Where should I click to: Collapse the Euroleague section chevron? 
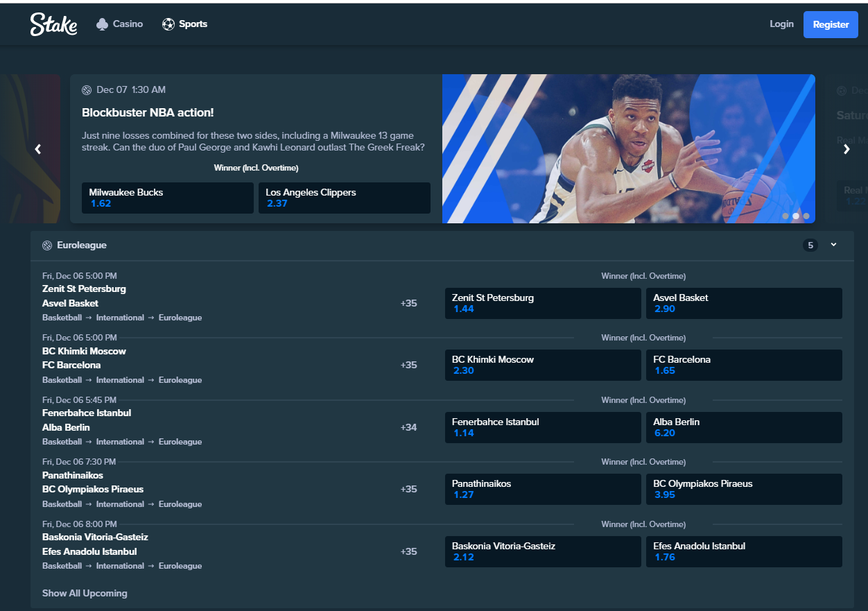click(x=833, y=245)
